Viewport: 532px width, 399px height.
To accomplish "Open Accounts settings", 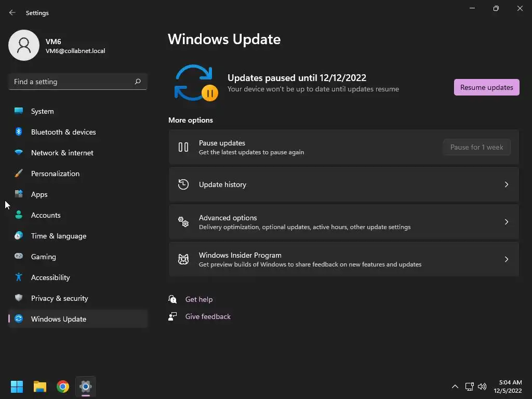I will (78, 215).
